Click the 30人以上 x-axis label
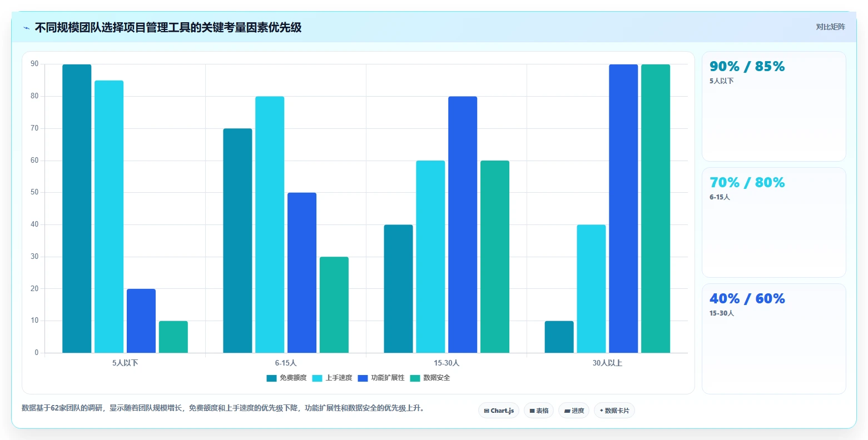 607,363
